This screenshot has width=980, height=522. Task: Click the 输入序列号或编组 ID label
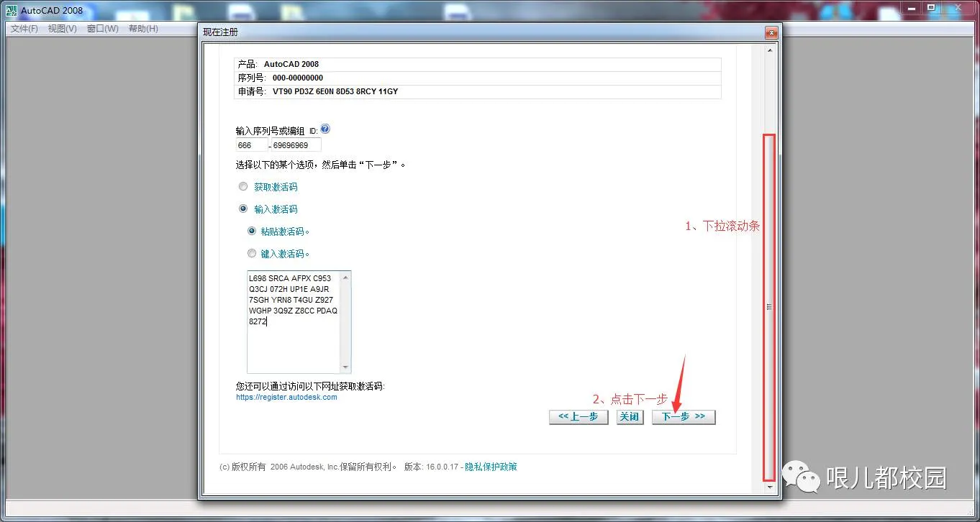point(276,131)
